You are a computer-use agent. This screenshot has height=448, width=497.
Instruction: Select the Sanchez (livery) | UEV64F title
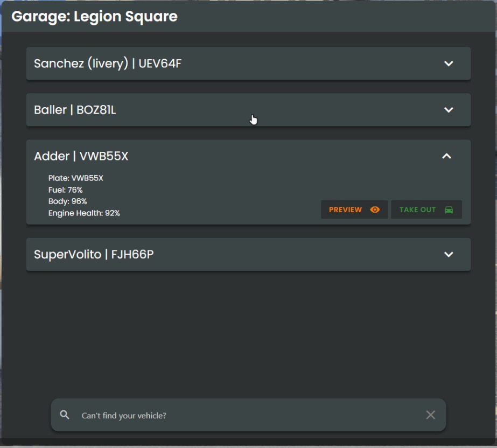pyautogui.click(x=108, y=64)
